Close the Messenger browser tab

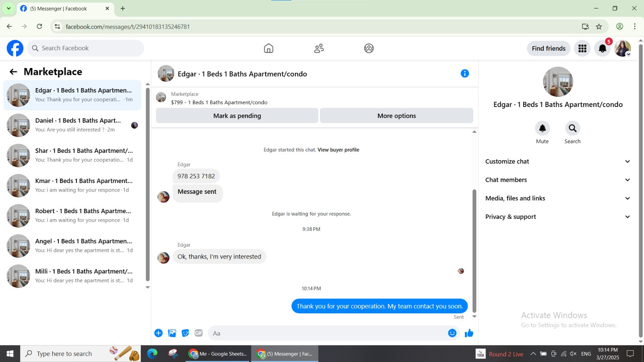tap(107, 8)
